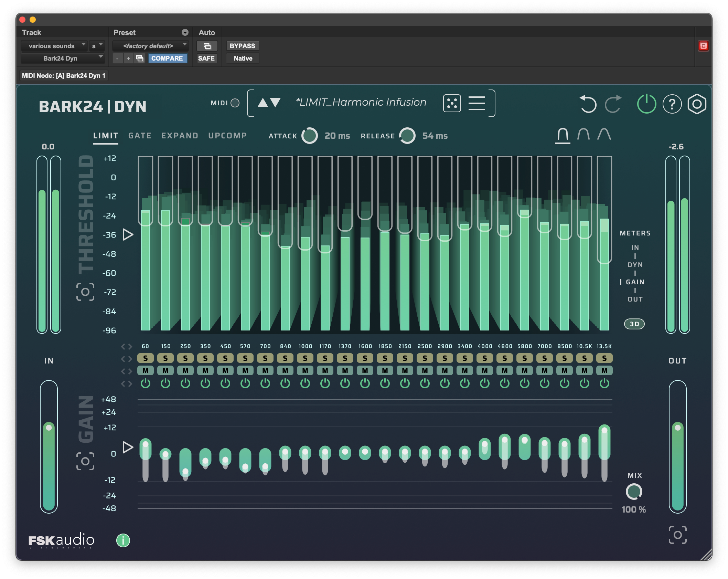Click the threshold play arrow marker
The height and width of the screenshot is (579, 728).
[128, 235]
